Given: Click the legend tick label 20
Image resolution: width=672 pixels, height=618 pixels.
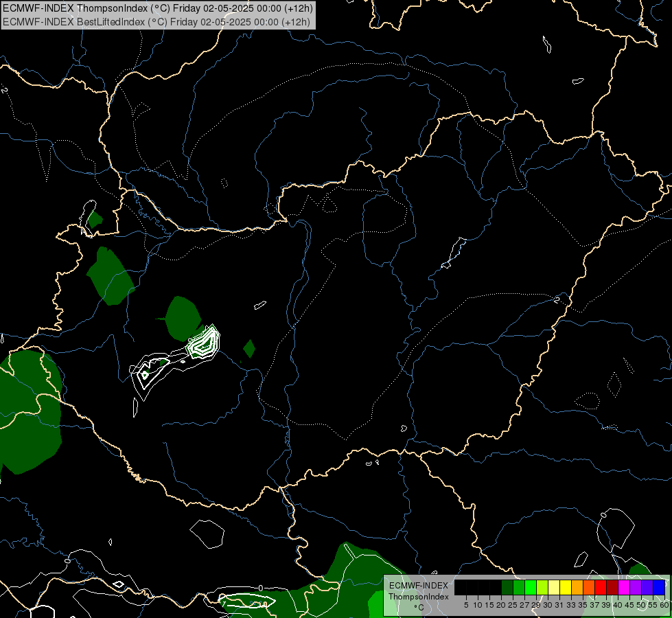Looking at the screenshot, I should (502, 605).
